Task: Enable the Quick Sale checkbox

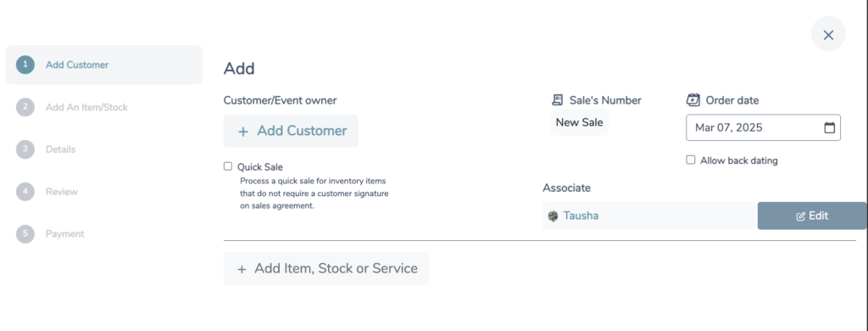Action: coord(227,166)
